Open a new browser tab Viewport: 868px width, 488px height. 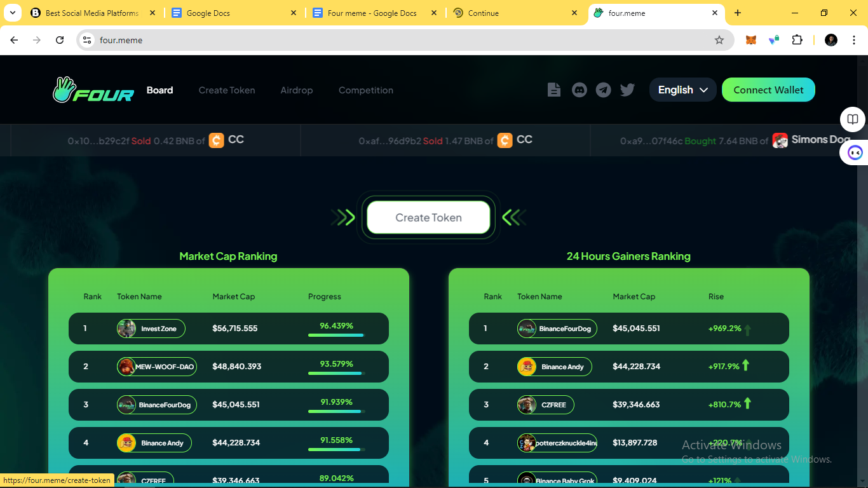[x=738, y=13]
